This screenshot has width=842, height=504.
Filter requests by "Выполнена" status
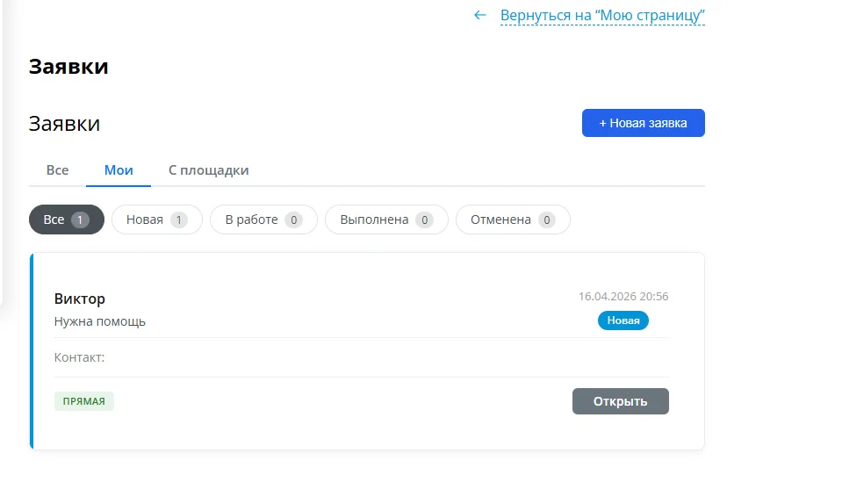[386, 220]
